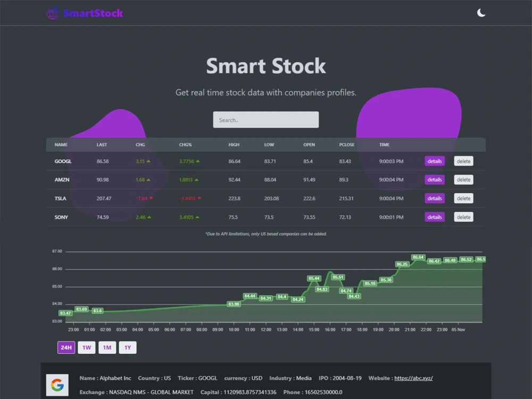Viewport: 532px width, 399px height.
Task: Click the LOW column header
Action: tap(269, 145)
